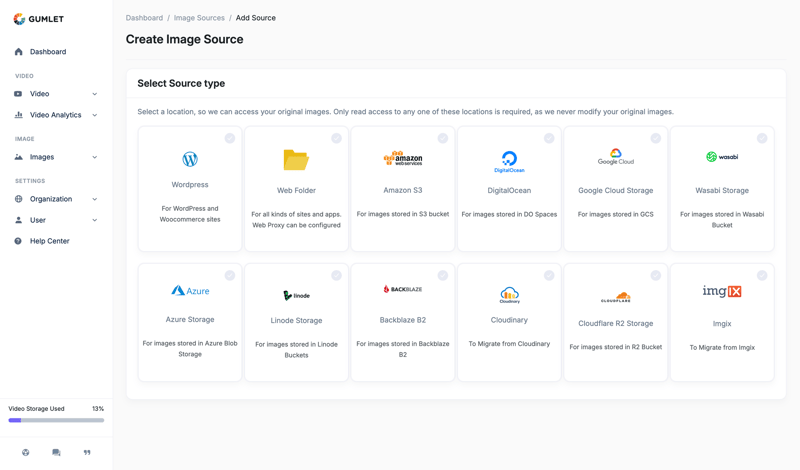Click the Backblaze logo

[403, 289]
